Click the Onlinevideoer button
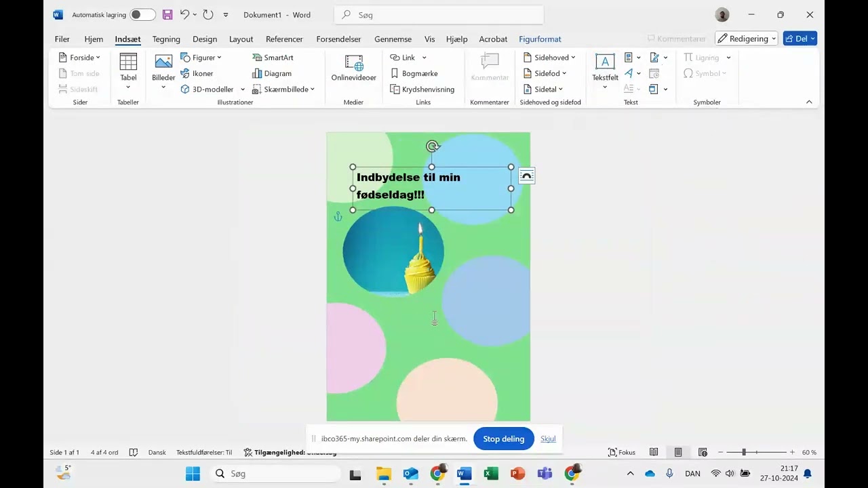This screenshot has width=868, height=488. 353,69
